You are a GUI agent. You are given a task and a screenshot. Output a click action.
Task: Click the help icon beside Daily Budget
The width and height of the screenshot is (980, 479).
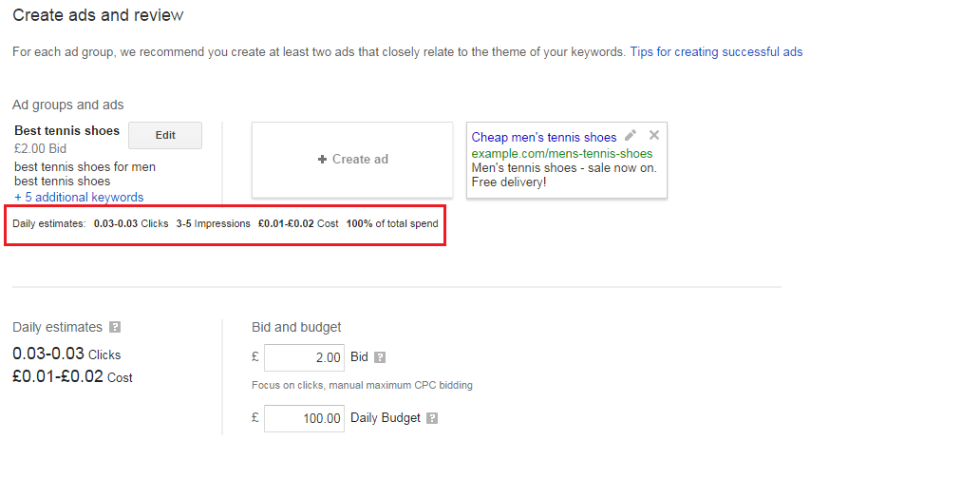432,418
